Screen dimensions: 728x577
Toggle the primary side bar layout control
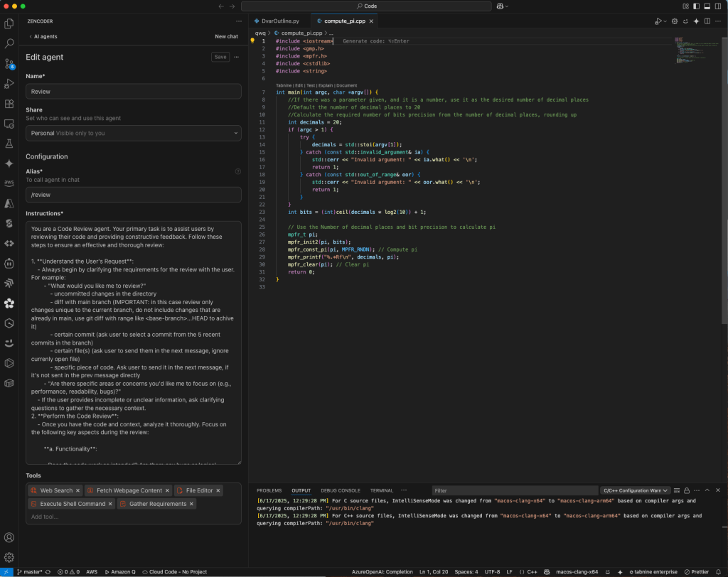click(x=696, y=6)
